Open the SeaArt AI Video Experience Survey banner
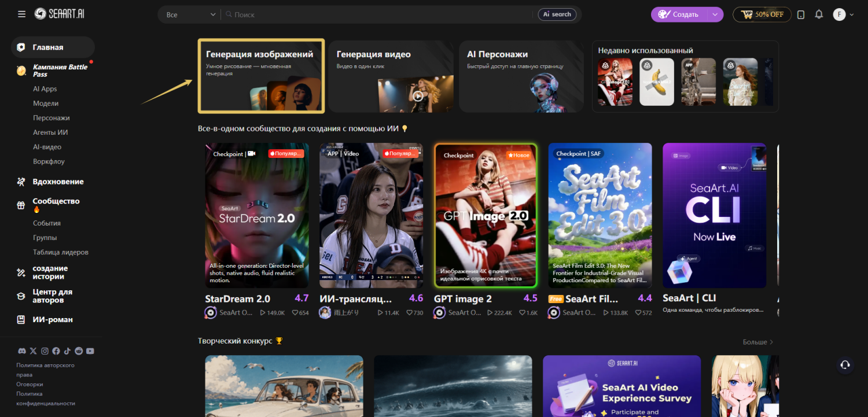868x417 pixels. 622,386
